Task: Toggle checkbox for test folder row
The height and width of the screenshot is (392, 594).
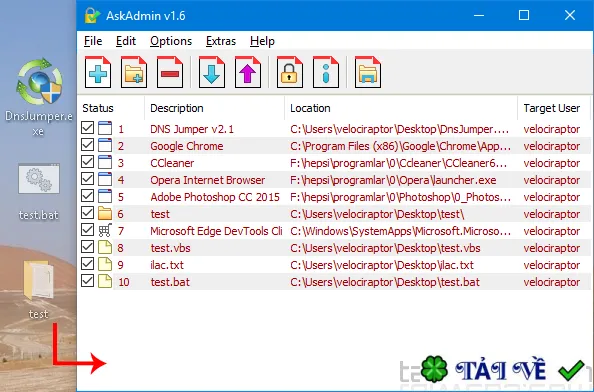Action: (x=88, y=212)
